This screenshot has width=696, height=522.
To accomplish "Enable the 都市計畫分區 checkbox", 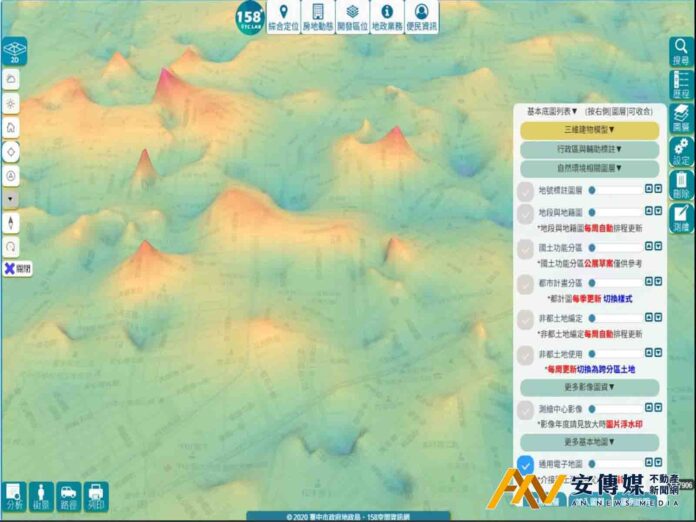I will (x=526, y=283).
